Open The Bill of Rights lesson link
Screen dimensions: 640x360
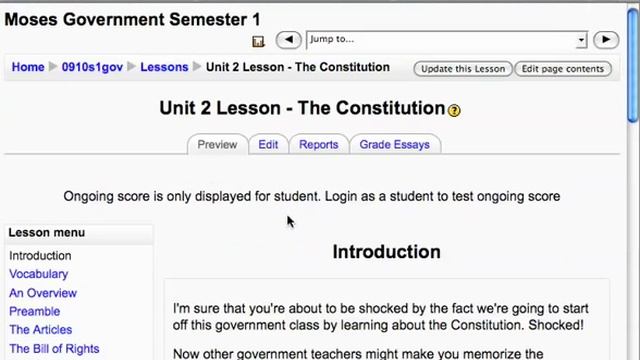54,349
